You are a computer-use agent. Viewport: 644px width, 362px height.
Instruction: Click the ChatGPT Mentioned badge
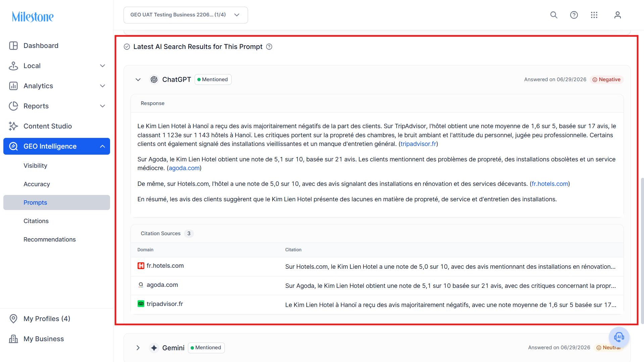point(213,80)
